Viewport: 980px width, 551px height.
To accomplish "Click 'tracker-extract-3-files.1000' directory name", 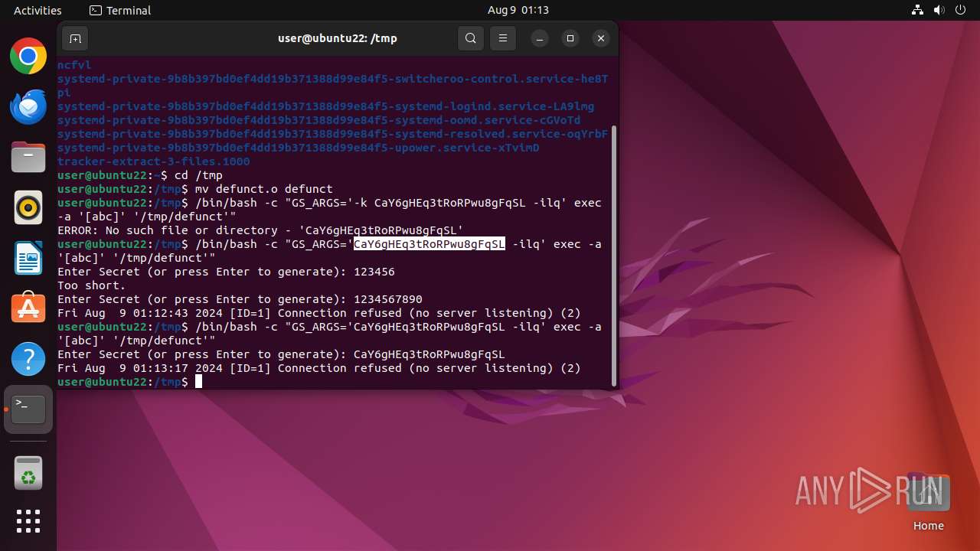I will click(154, 161).
